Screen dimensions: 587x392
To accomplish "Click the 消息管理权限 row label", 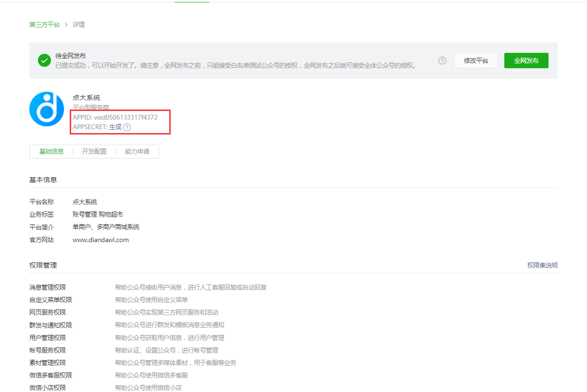I will [48, 287].
